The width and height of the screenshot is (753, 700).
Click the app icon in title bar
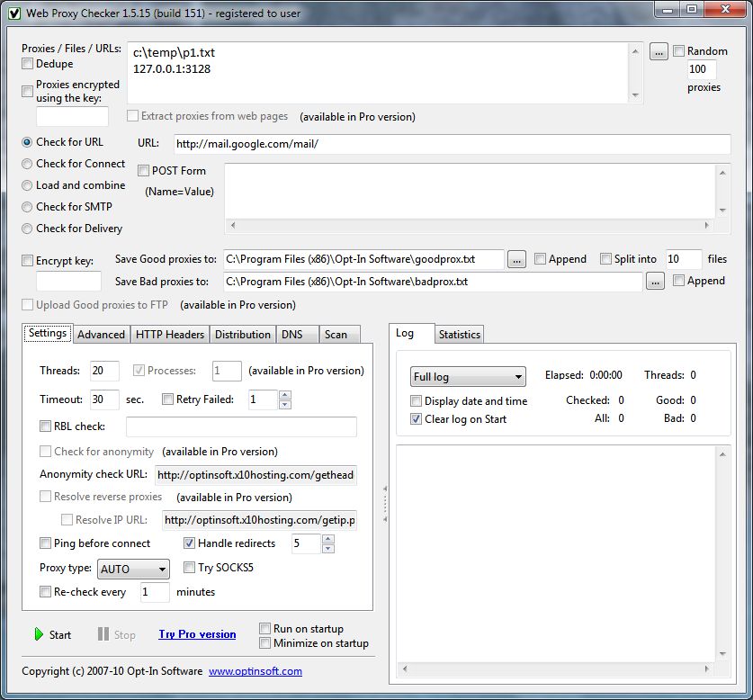(13, 10)
